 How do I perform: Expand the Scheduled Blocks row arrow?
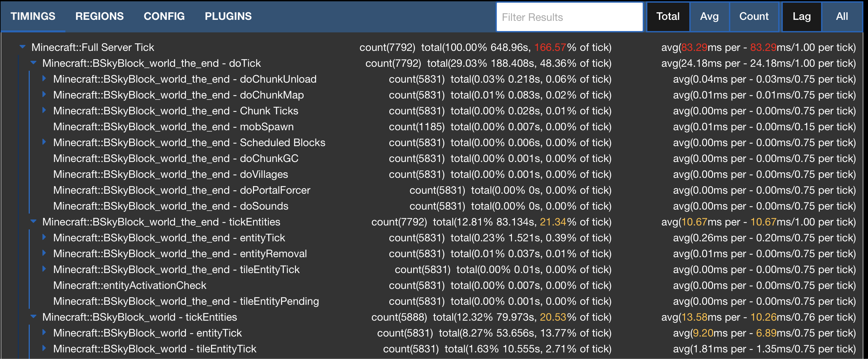(44, 142)
